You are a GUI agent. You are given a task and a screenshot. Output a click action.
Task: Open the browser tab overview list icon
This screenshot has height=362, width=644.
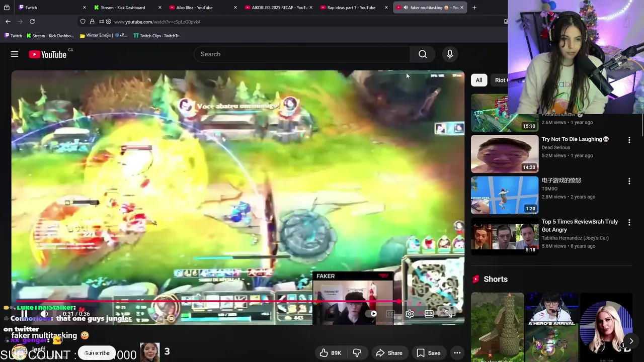coord(7,8)
